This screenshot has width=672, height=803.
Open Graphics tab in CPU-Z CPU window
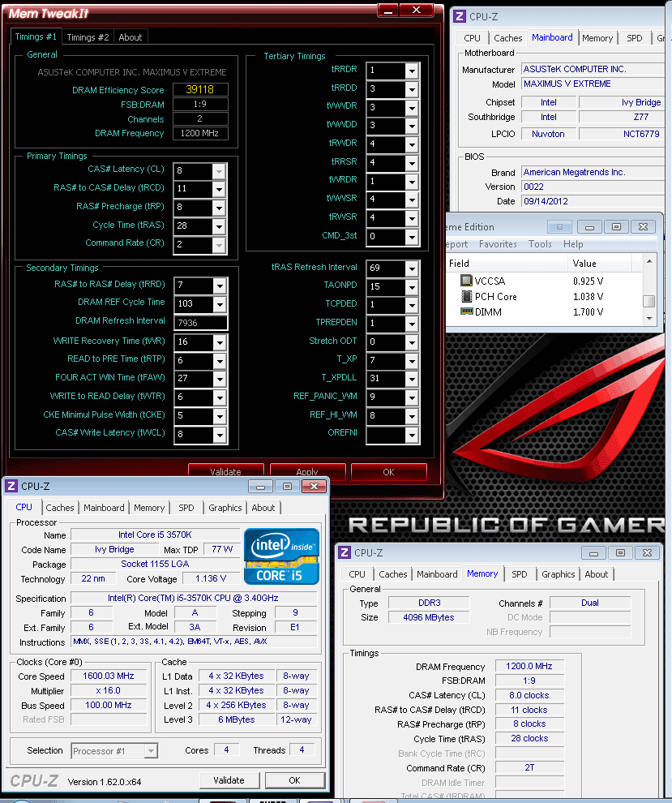click(225, 508)
